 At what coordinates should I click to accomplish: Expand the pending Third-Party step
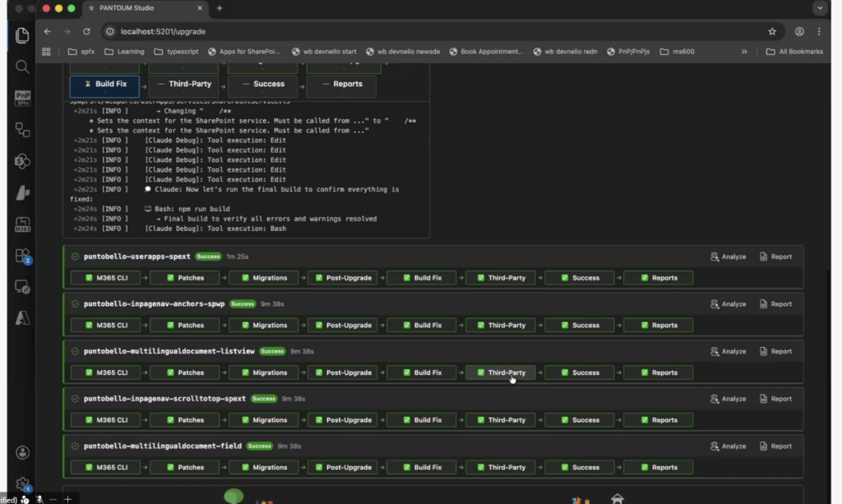pyautogui.click(x=183, y=84)
